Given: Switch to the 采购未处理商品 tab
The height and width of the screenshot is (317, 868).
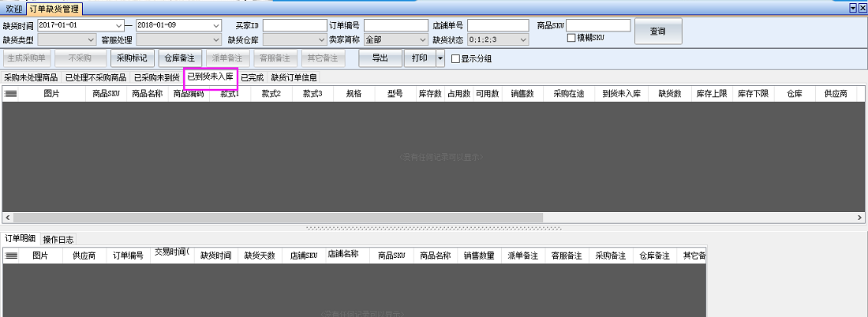Looking at the screenshot, I should tap(31, 78).
